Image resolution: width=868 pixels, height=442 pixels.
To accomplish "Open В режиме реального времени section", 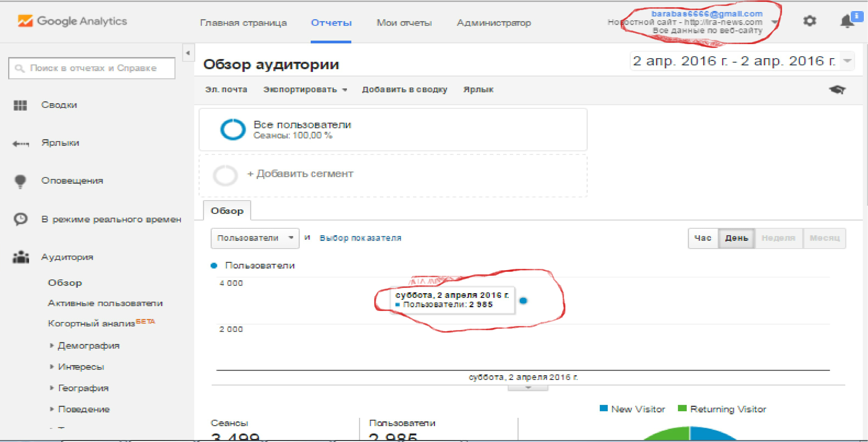I will pyautogui.click(x=111, y=219).
